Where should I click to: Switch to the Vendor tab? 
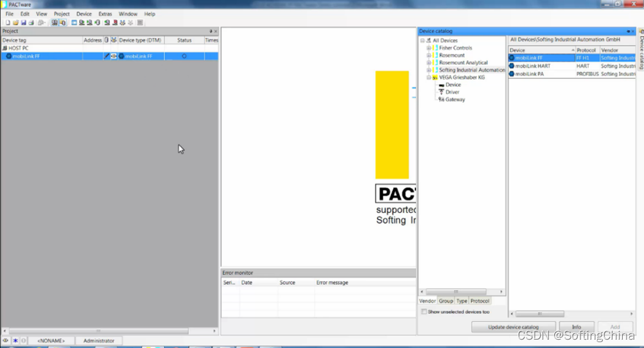point(427,301)
